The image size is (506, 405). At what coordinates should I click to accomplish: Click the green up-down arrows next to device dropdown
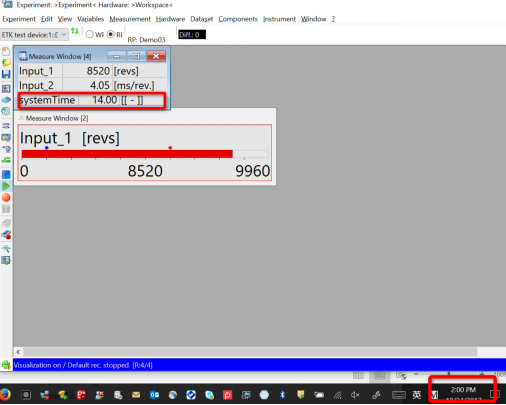pyautogui.click(x=75, y=32)
